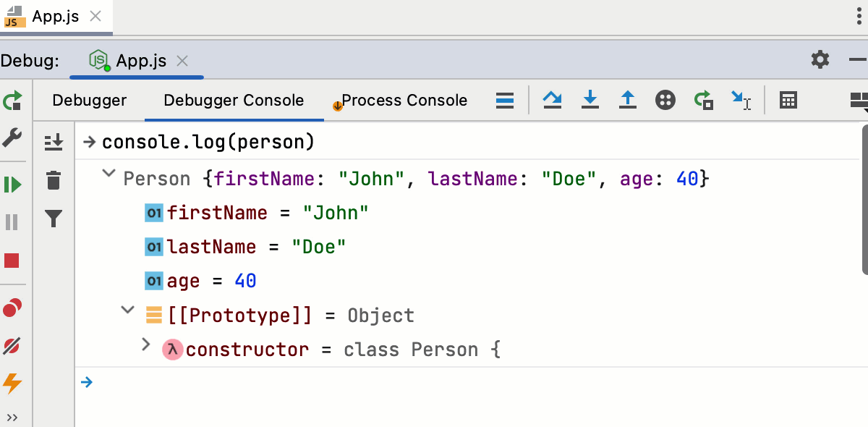Click the Step Into debugger icon
868x427 pixels.
coord(590,100)
